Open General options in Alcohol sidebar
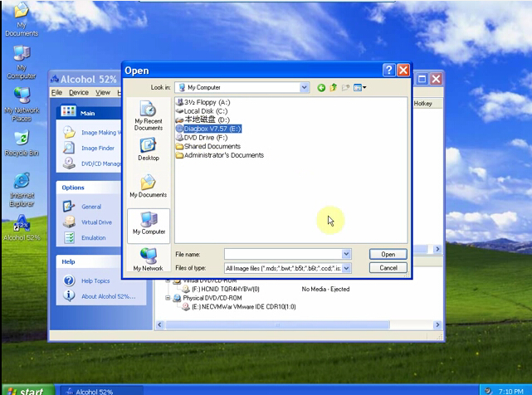The height and width of the screenshot is (395, 532). [x=82, y=207]
